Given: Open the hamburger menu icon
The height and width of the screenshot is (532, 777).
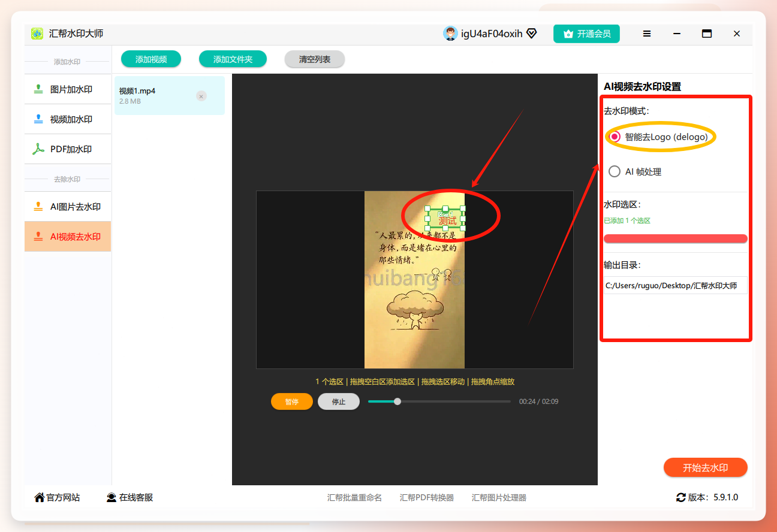Looking at the screenshot, I should tap(647, 34).
